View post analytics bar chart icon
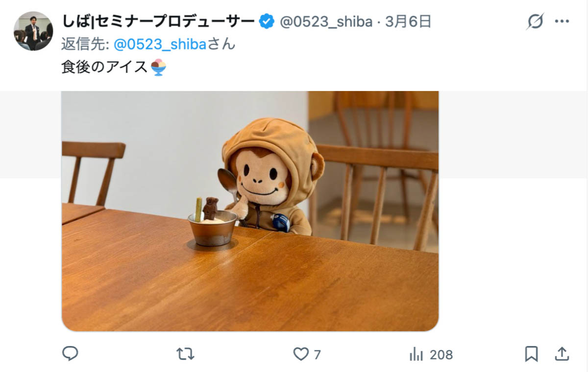The width and height of the screenshot is (588, 372). click(416, 354)
